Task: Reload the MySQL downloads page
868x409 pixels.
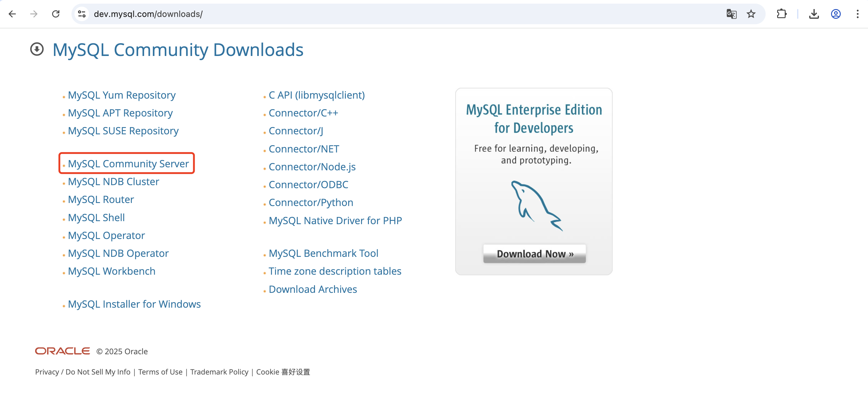Action: point(56,14)
